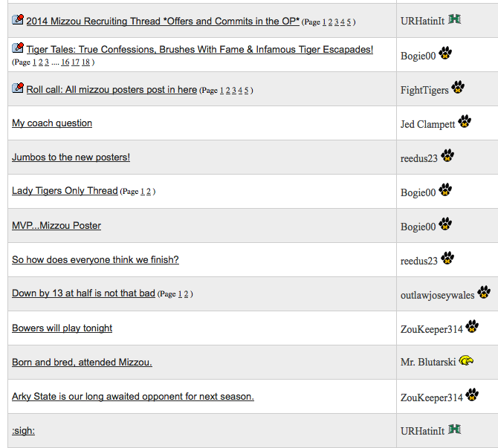Open page 2 of Down by 13 at half thread
This screenshot has width=498, height=448.
186,294
